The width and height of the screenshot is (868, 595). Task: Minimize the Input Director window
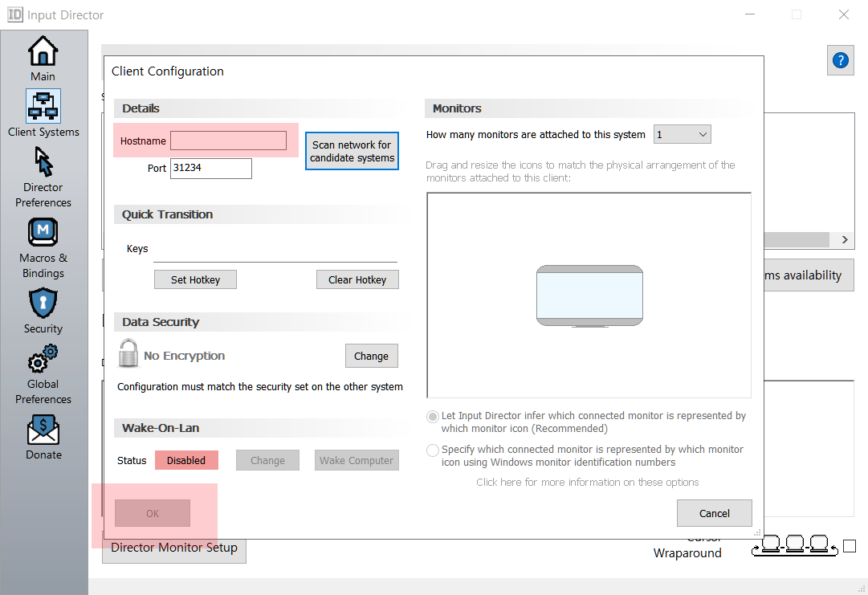750,15
